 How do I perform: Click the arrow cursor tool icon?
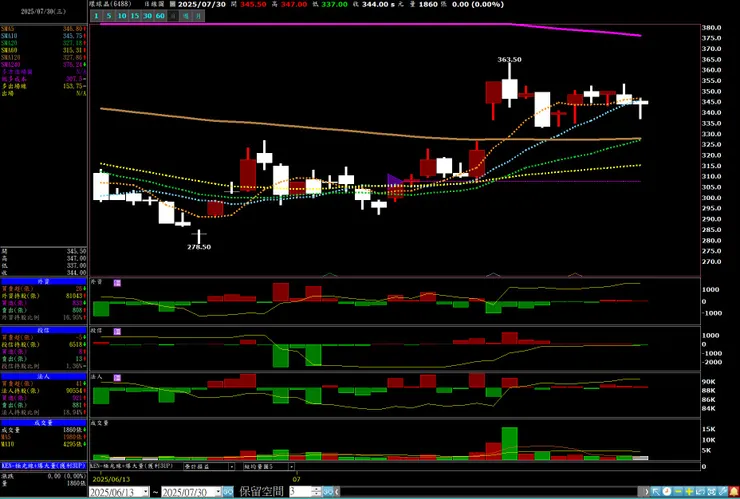pyautogui.click(x=656, y=491)
